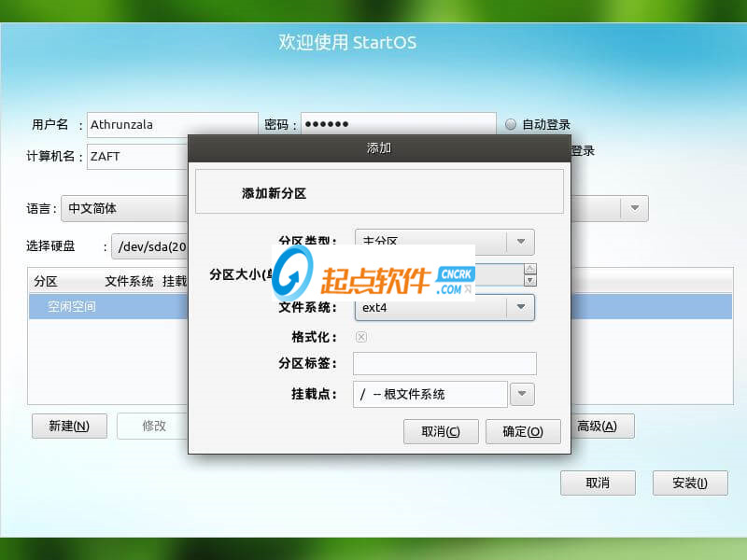Increase partition size with the up arrow
747x560 pixels.
529,269
